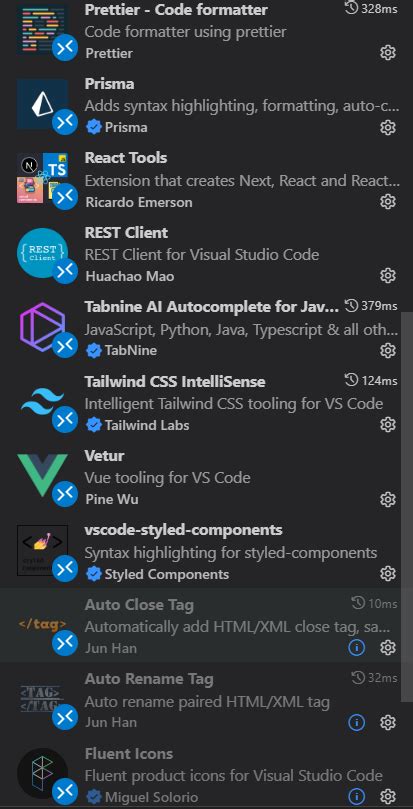Screen dimensions: 413x809
Task: Open the Auto Rename Tag title
Action: pos(149,679)
